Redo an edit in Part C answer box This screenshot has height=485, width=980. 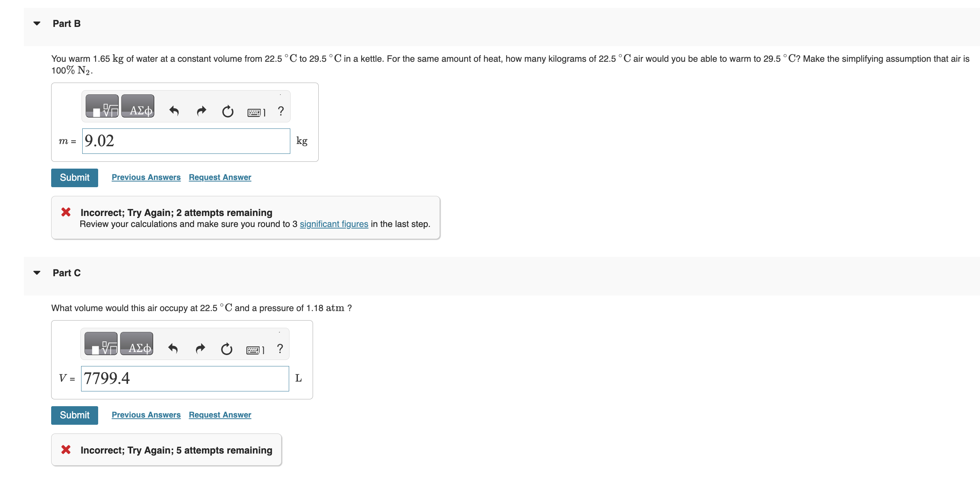(200, 349)
